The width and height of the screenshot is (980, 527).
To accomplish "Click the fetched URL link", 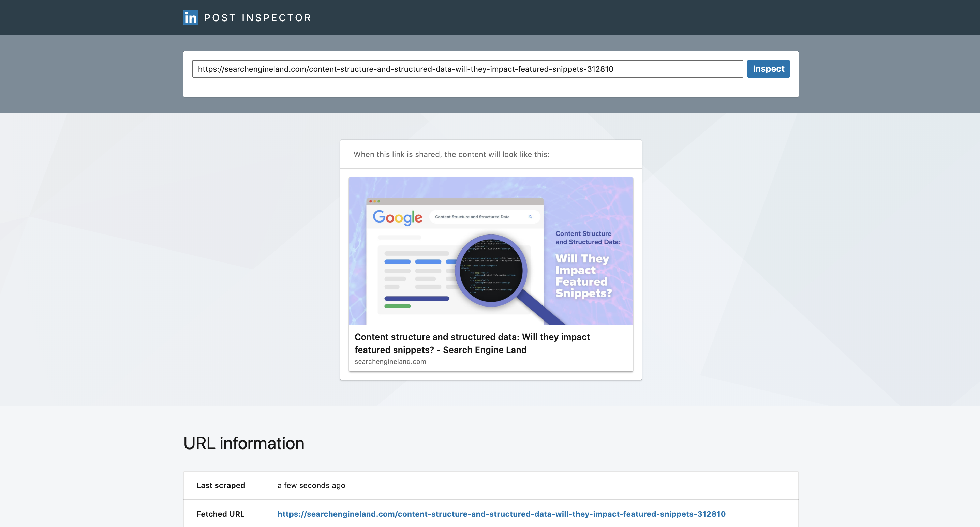I will [502, 513].
